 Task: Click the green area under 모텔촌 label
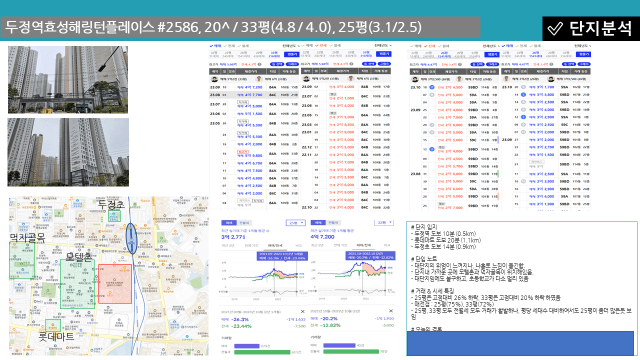point(78,284)
